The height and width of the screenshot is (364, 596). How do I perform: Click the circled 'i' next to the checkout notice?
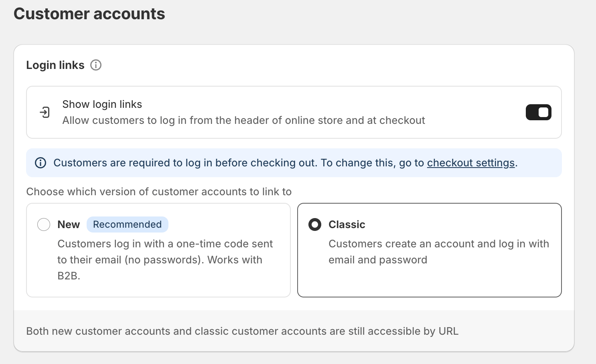click(41, 163)
